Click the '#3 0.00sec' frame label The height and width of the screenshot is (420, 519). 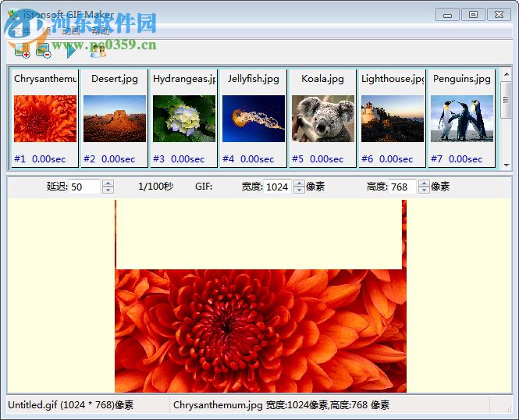[179, 159]
